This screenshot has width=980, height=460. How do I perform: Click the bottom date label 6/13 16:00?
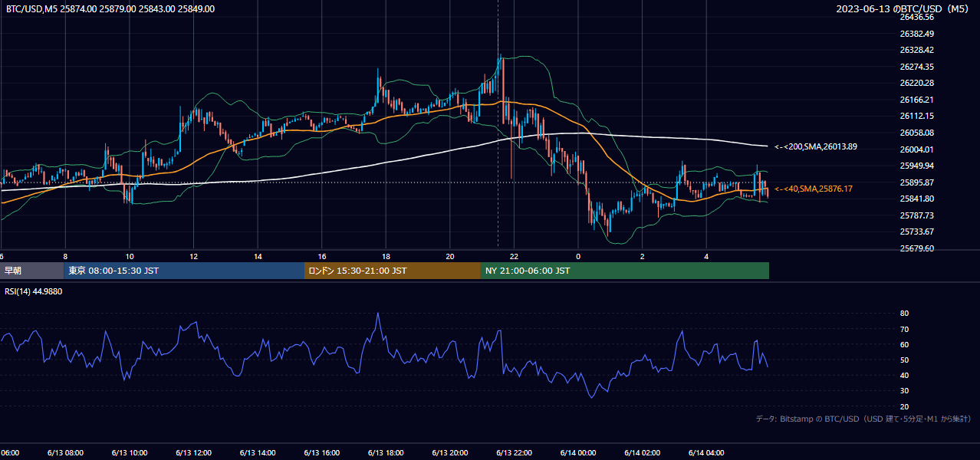pos(321,453)
